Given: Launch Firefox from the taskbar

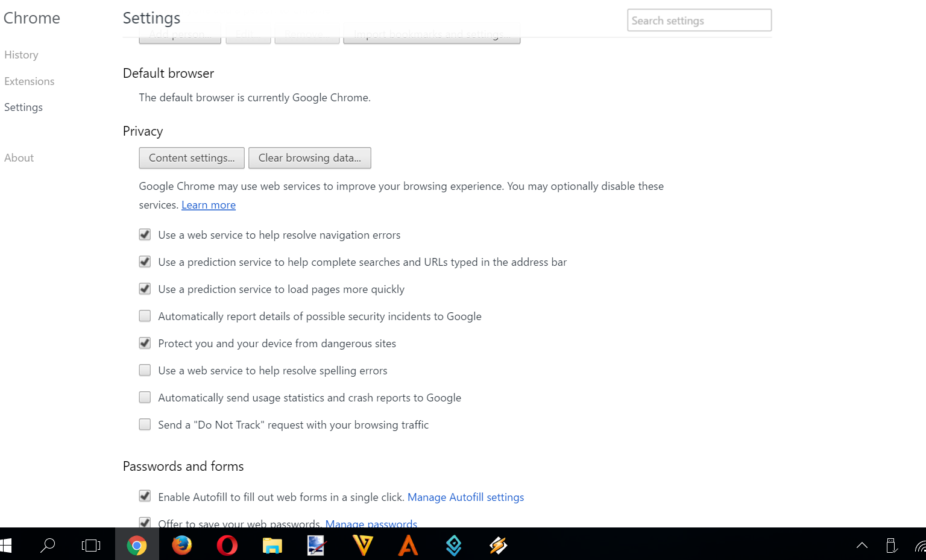Looking at the screenshot, I should 182,545.
